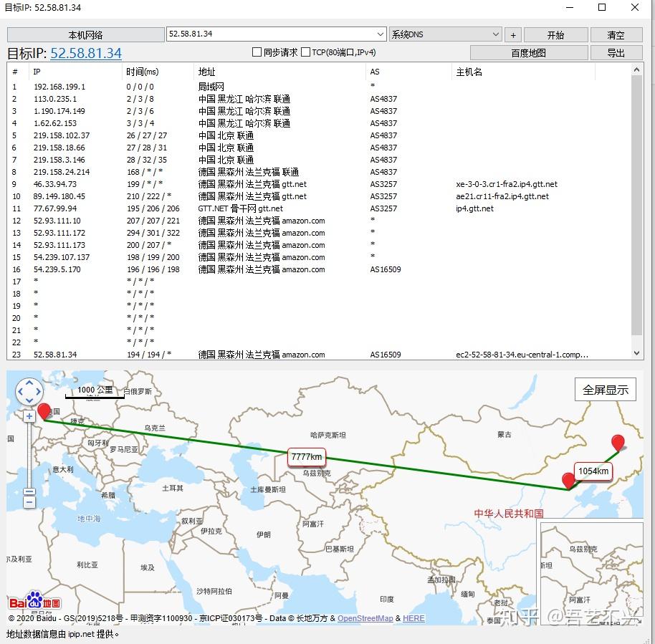Select hop row 192.168.199.1
The image size is (655, 644).
pos(319,87)
